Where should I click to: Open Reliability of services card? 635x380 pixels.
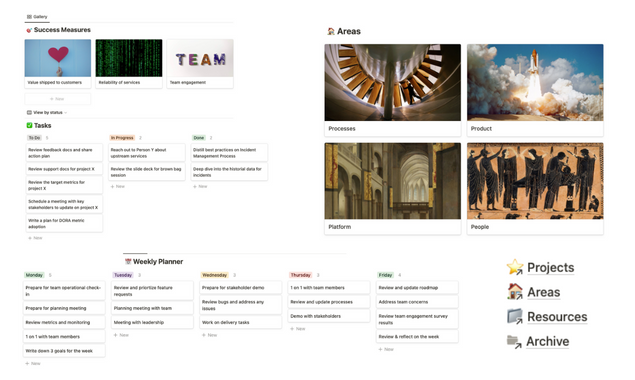tap(129, 64)
